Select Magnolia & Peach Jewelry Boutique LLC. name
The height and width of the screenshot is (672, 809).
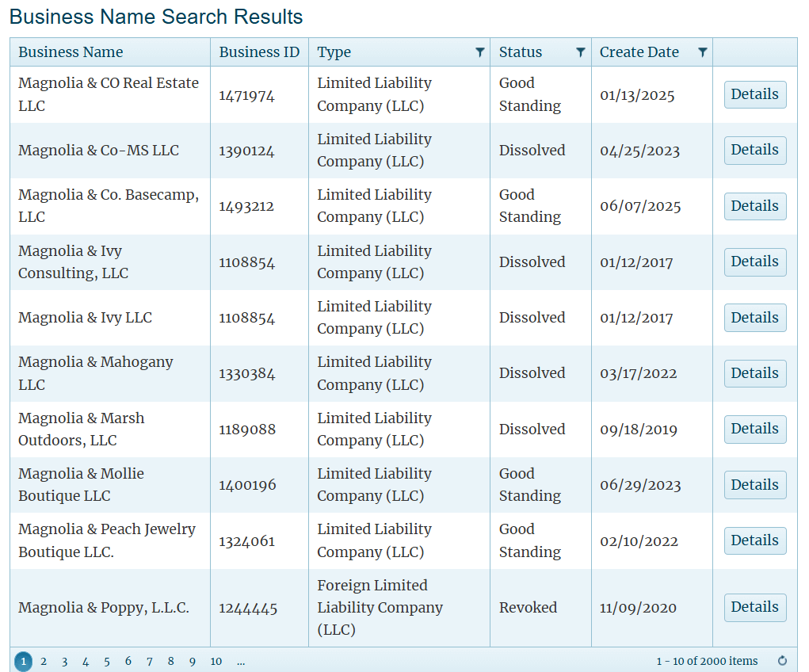(107, 540)
